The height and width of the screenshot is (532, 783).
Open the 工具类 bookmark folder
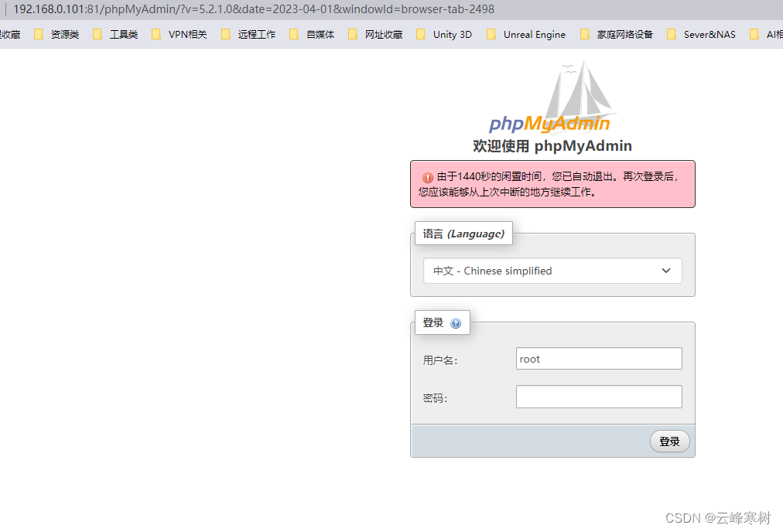[115, 35]
